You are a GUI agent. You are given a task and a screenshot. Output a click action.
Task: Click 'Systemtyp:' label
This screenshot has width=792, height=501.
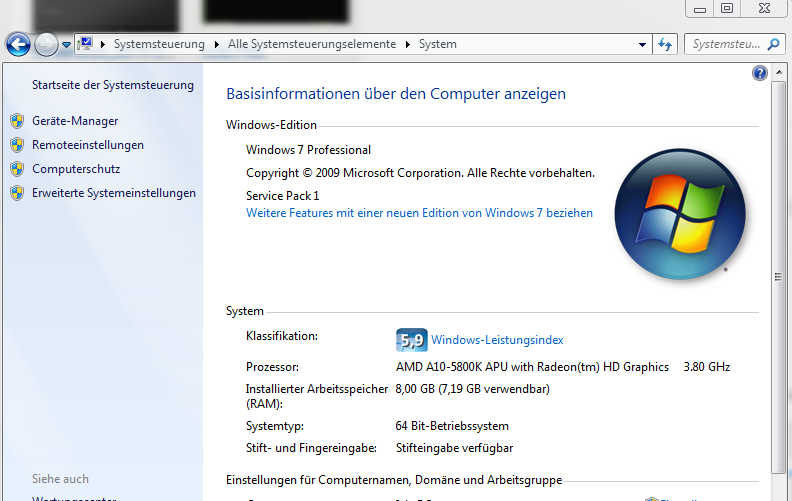tap(275, 426)
